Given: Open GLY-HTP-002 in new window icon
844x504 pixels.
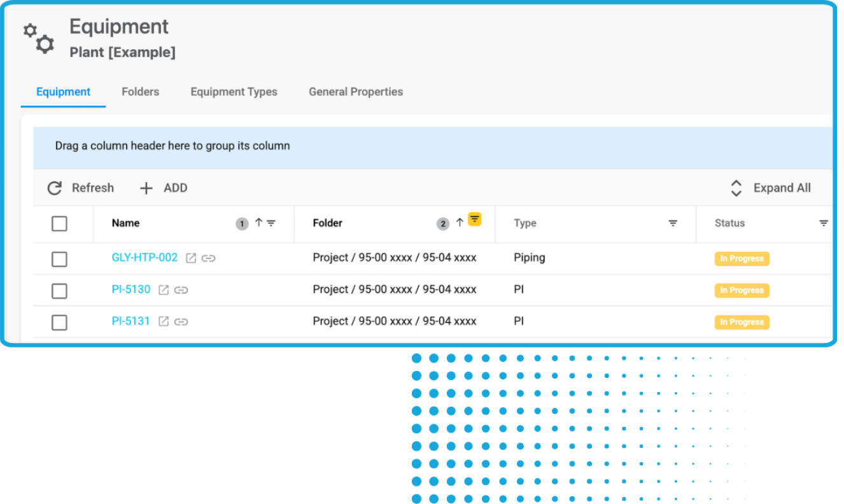Looking at the screenshot, I should pos(191,258).
